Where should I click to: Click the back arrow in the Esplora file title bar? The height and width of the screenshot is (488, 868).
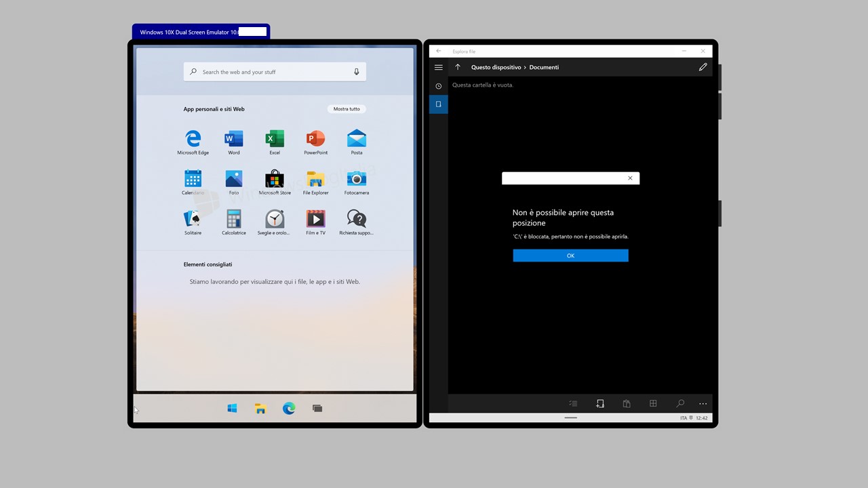point(439,51)
